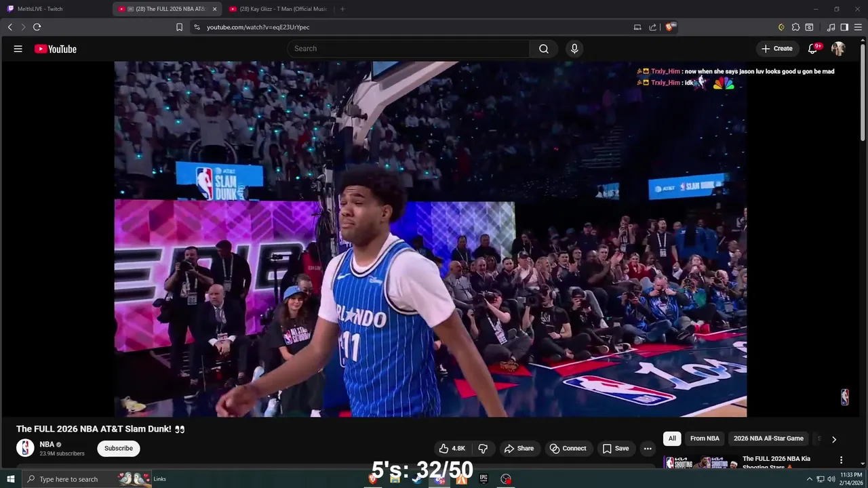Show more filter chips with right arrow

pos(834,439)
